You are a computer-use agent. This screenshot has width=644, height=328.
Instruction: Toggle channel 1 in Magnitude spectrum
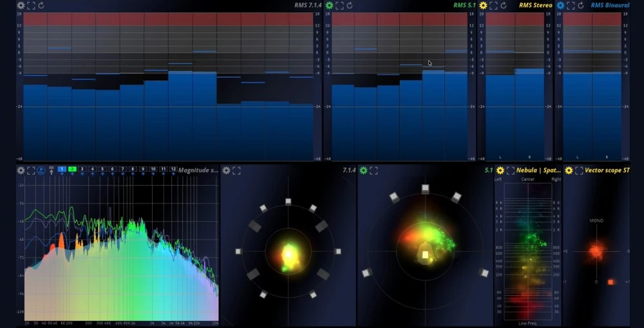[62, 169]
